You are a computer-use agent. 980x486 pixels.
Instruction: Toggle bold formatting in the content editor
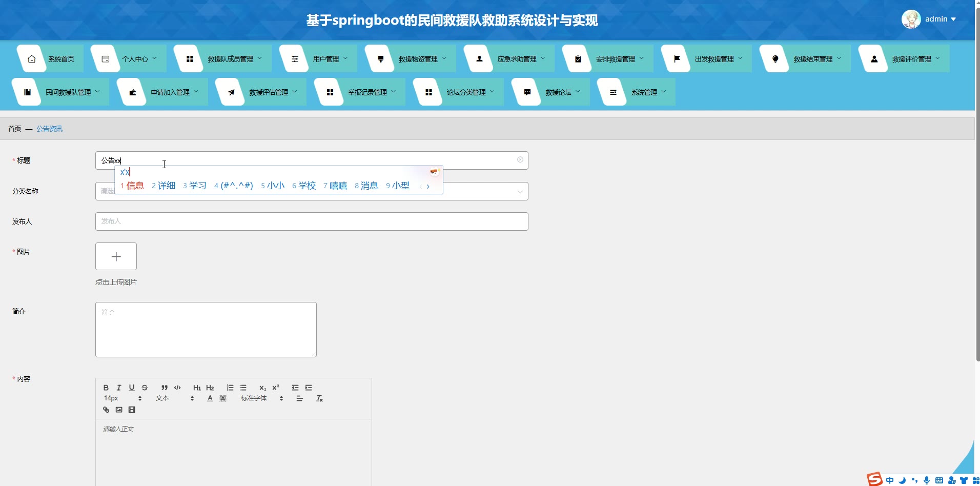(x=106, y=388)
